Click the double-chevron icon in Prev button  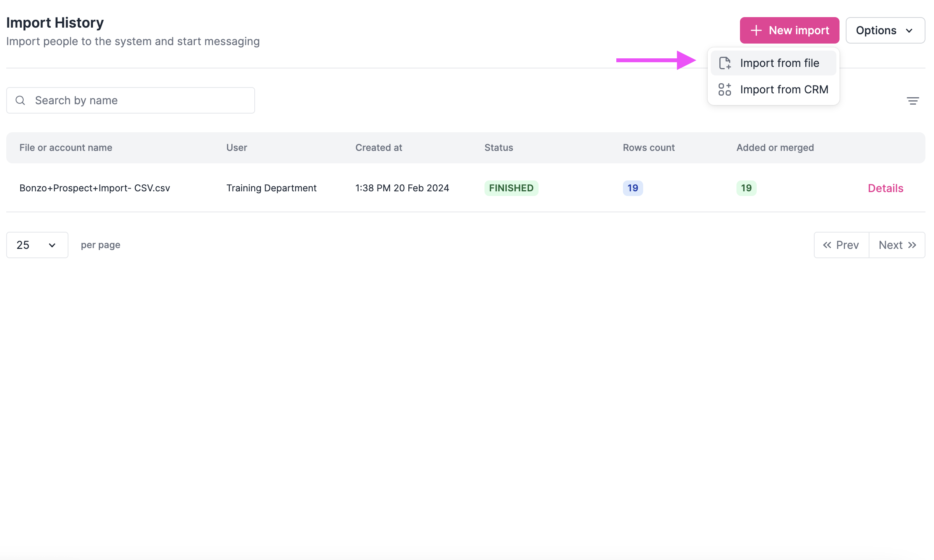[828, 245]
